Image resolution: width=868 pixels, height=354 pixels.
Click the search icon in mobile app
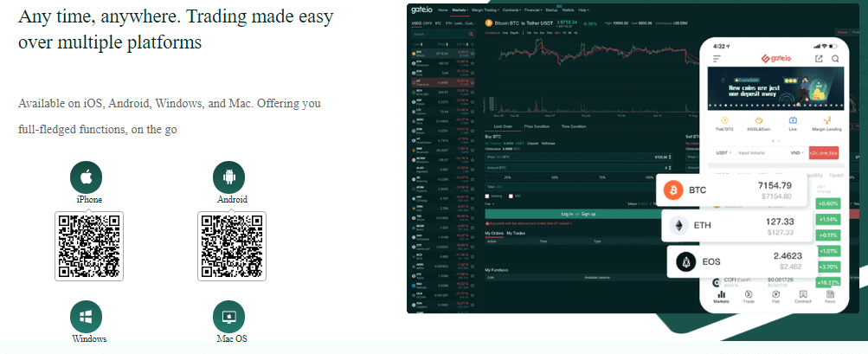pyautogui.click(x=835, y=59)
